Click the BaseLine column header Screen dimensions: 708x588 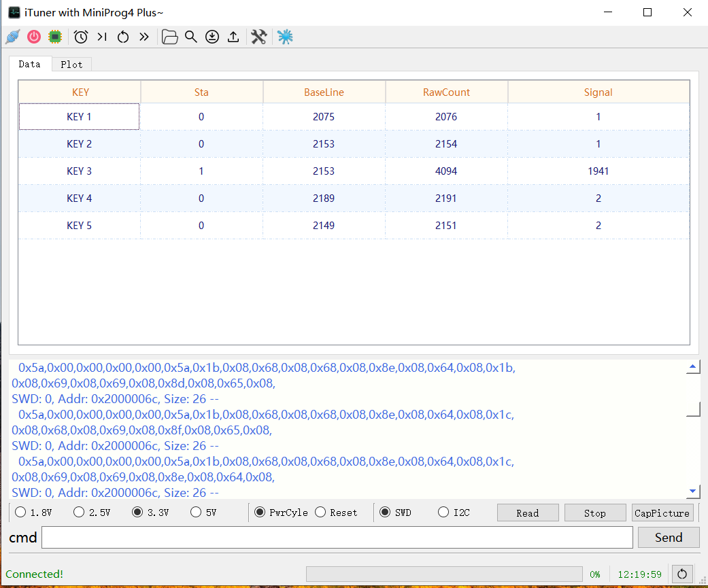pos(324,92)
